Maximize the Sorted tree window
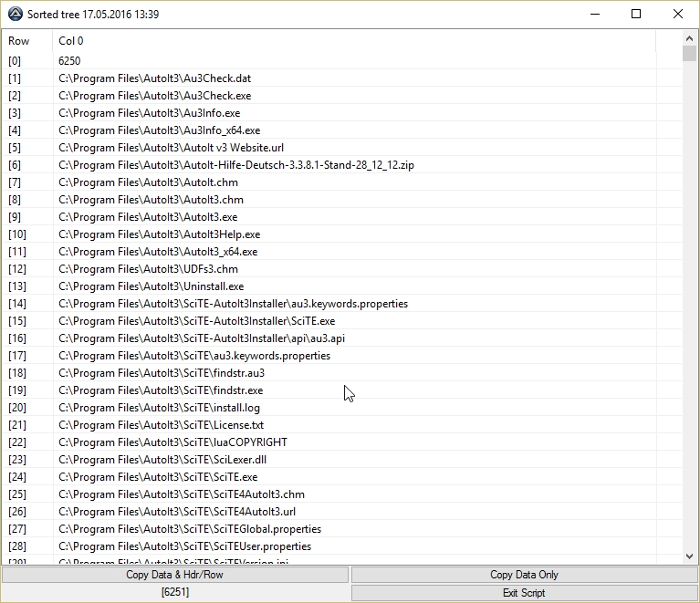700x603 pixels. click(636, 14)
